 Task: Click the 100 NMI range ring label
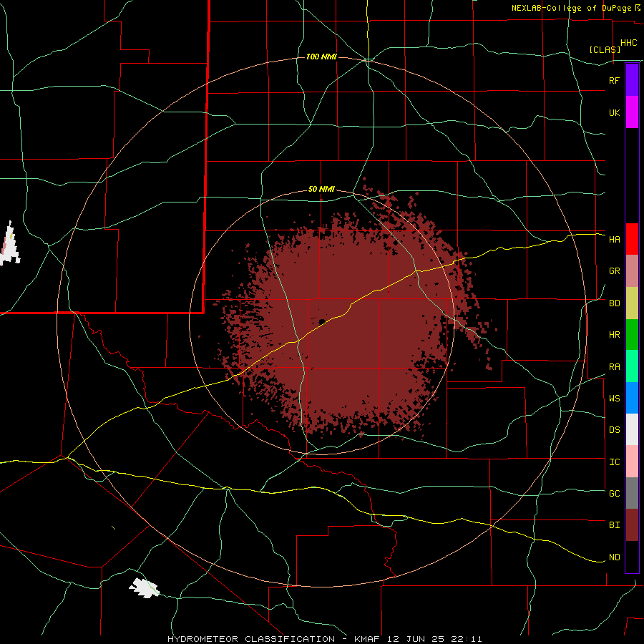click(x=321, y=57)
